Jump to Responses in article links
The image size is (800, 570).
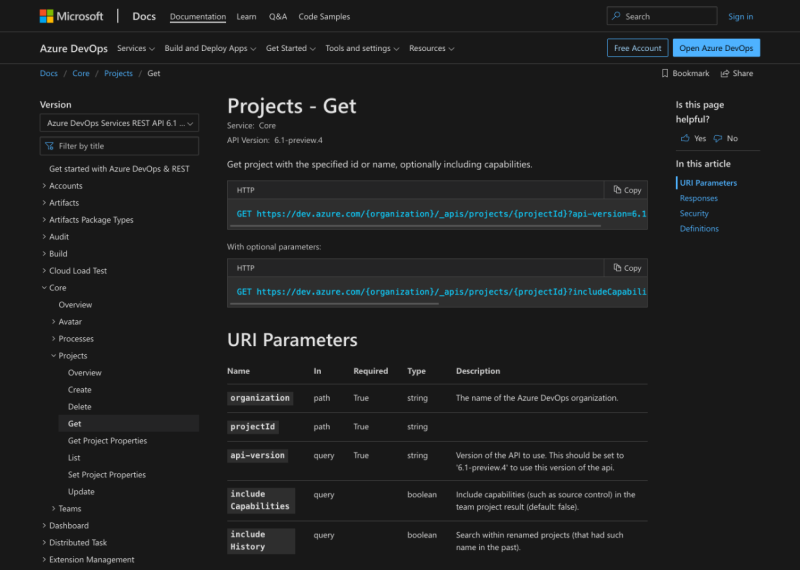click(x=698, y=198)
